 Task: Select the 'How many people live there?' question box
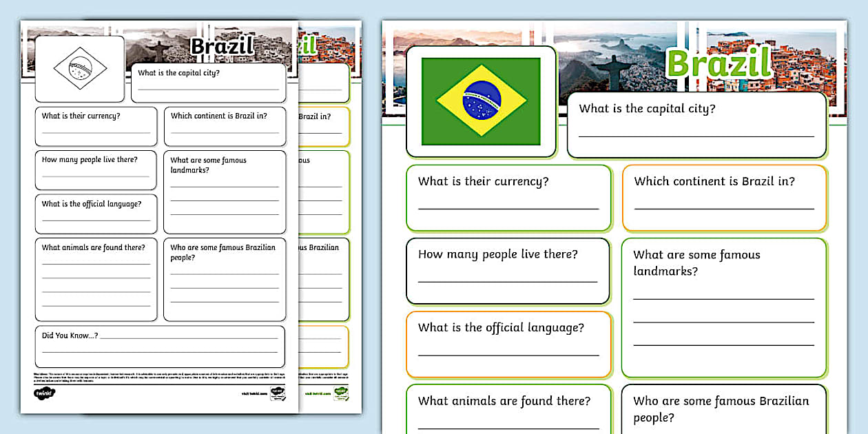[x=508, y=271]
